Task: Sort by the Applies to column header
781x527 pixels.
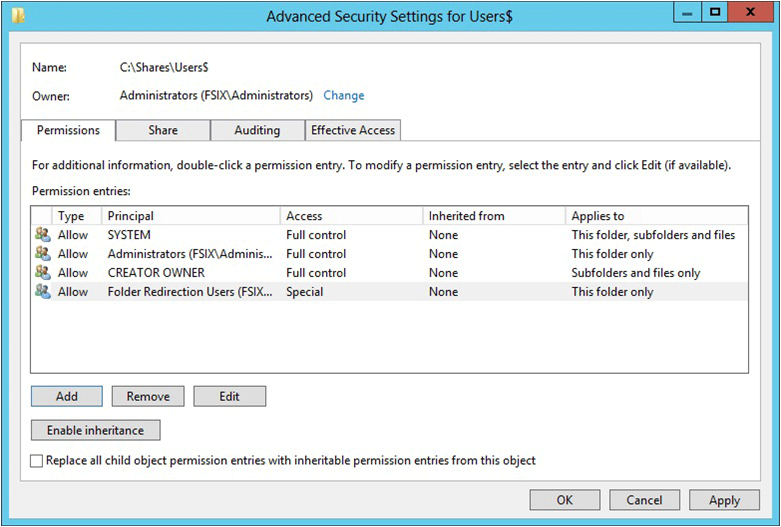Action: click(x=656, y=216)
